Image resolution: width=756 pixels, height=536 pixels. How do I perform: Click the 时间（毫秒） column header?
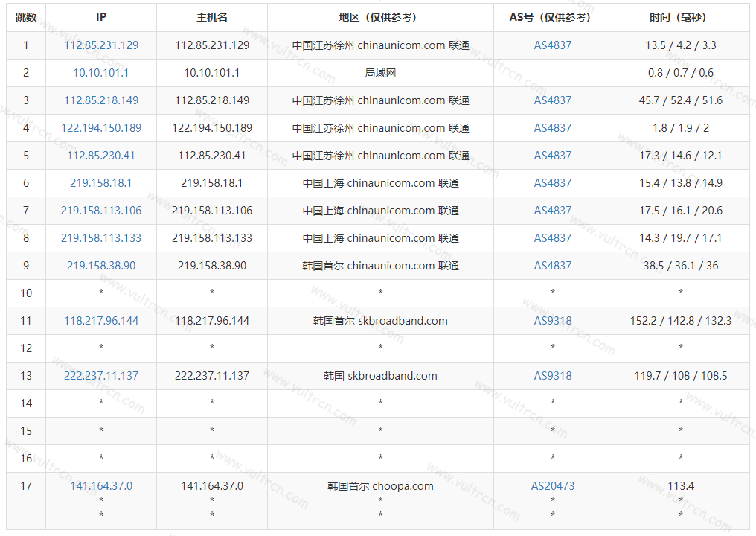click(680, 17)
